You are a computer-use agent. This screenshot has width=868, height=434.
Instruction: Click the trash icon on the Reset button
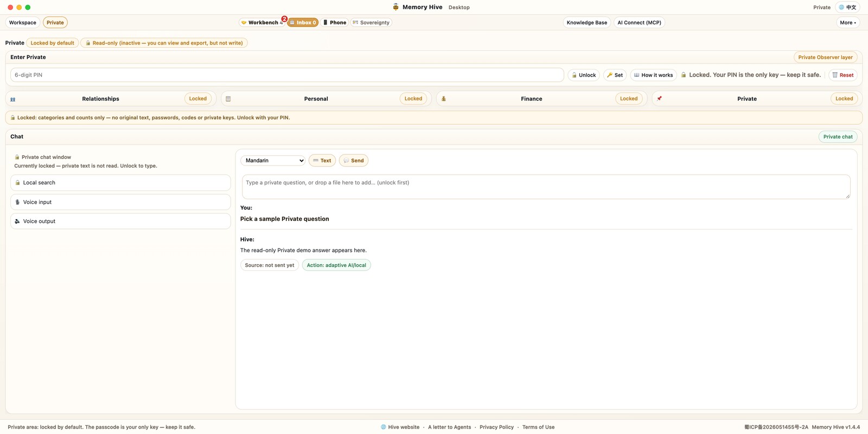click(835, 75)
